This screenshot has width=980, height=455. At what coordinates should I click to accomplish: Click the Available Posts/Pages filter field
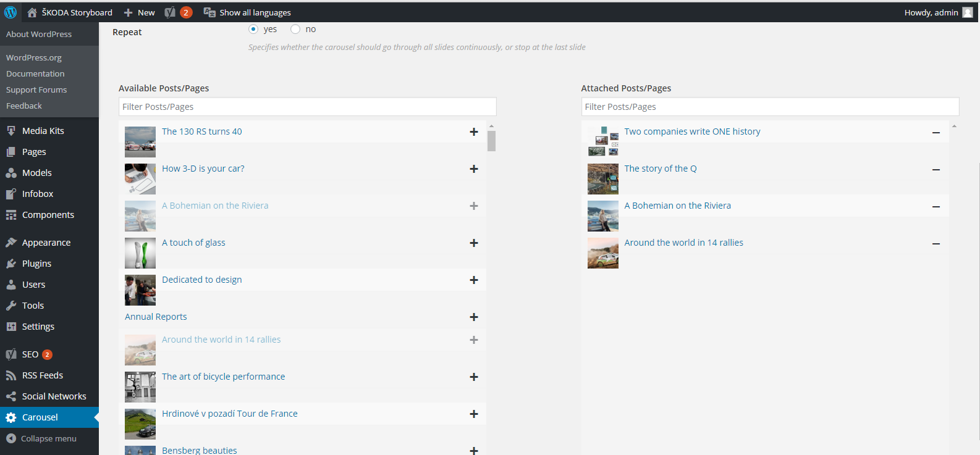pyautogui.click(x=308, y=107)
